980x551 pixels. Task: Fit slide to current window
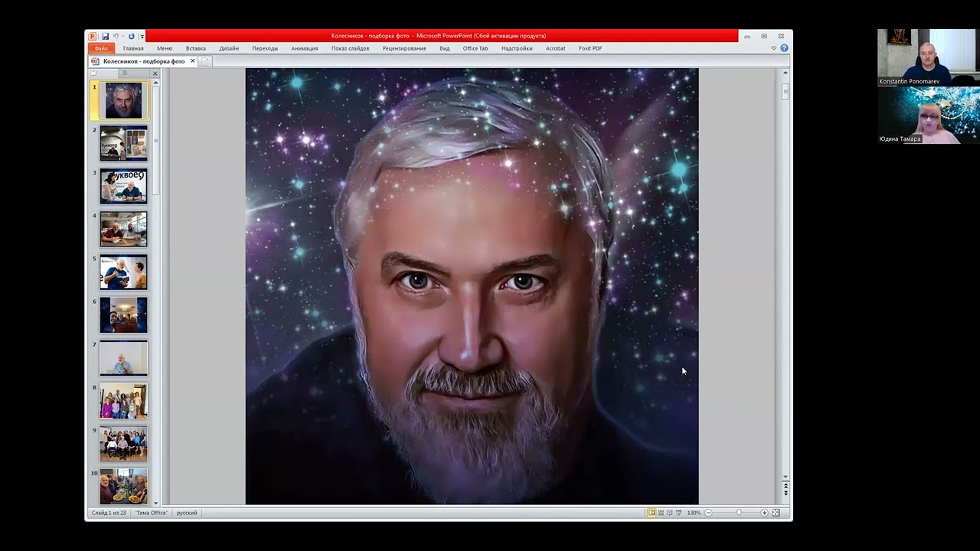(776, 513)
